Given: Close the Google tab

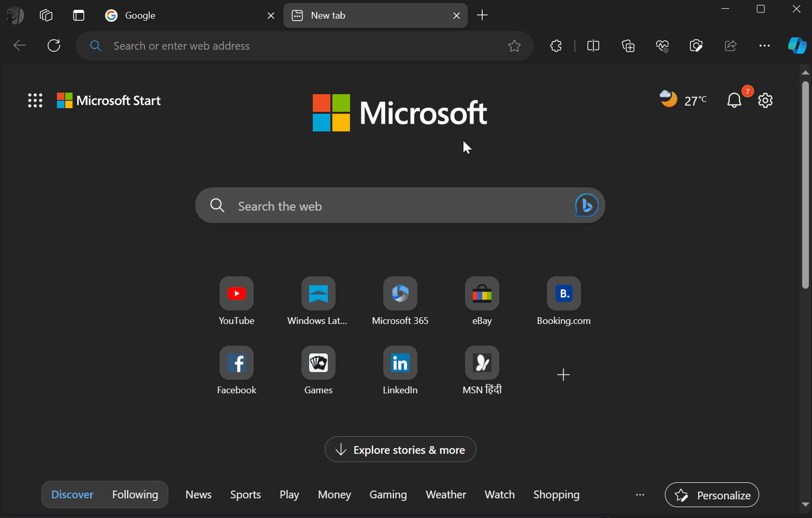Looking at the screenshot, I should pos(271,16).
